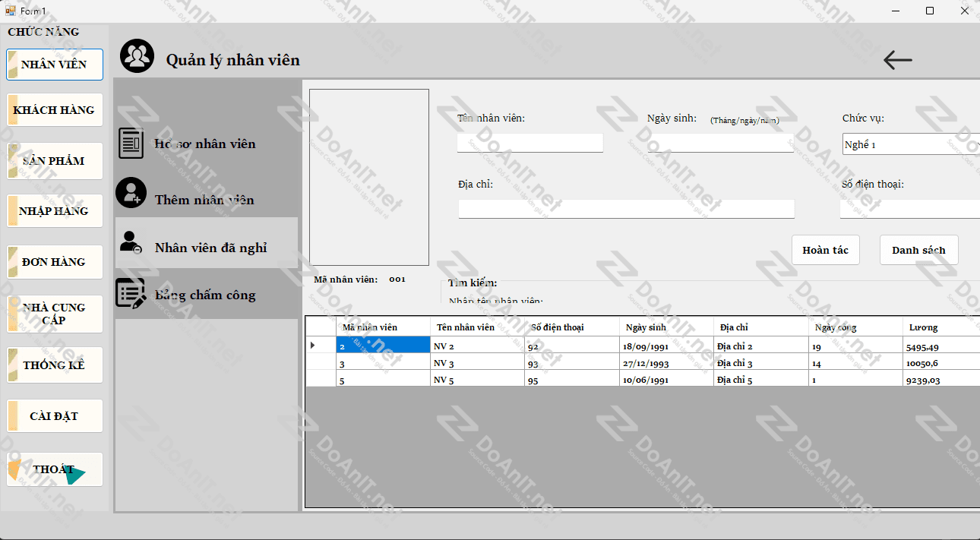Click the Quản lý nhân viên group icon
980x540 pixels.
[137, 56]
